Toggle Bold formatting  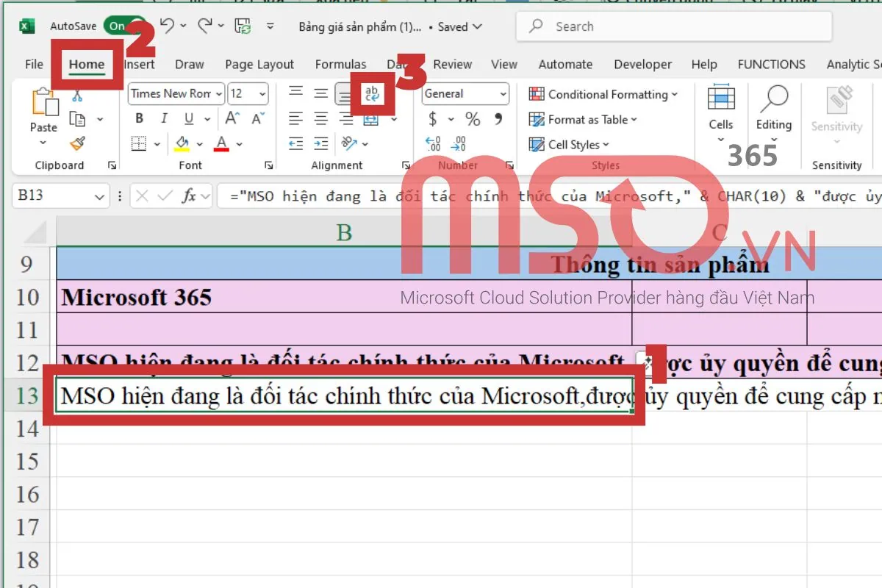140,118
